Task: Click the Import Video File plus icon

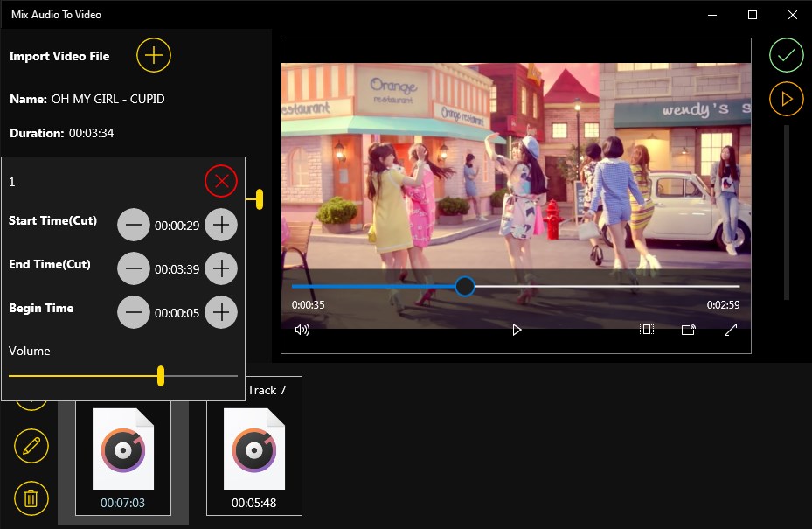Action: point(154,55)
